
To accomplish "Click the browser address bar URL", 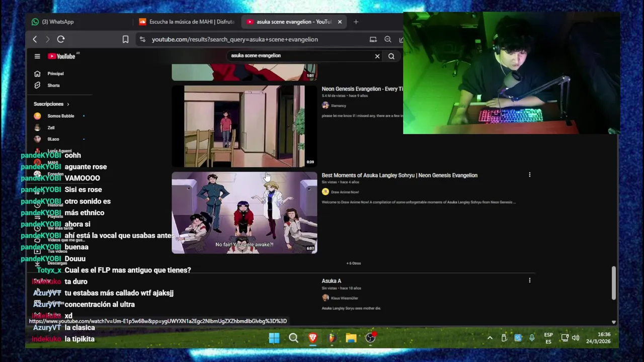I will coord(235,39).
